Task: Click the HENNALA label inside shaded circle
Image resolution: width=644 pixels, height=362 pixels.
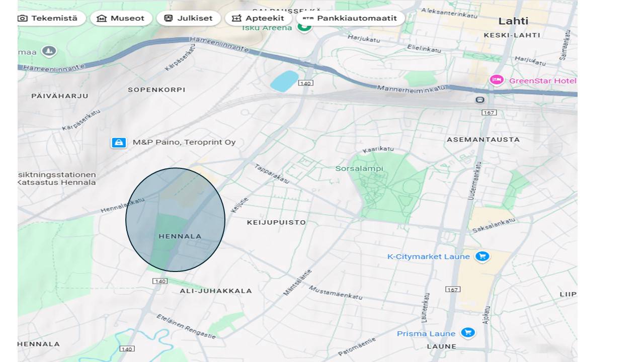Action: pyautogui.click(x=180, y=236)
